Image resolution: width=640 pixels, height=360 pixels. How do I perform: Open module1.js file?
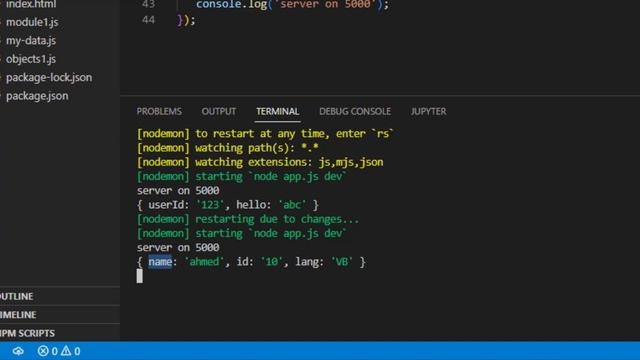pyautogui.click(x=32, y=22)
